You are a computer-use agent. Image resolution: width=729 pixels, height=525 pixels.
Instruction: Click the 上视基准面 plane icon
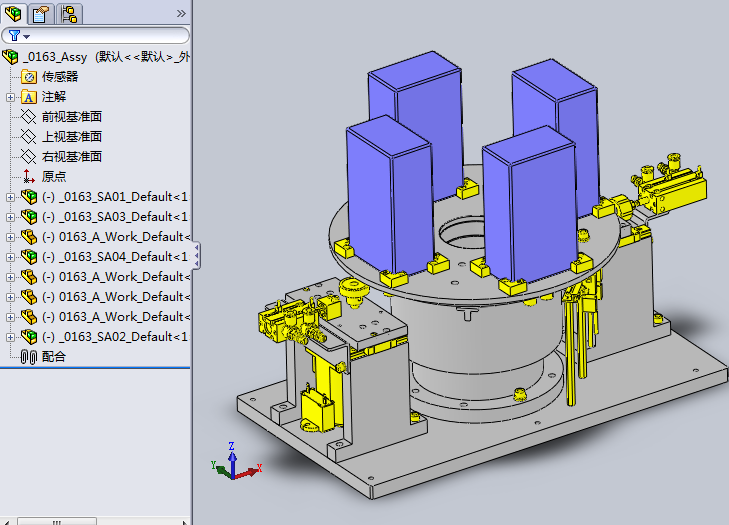tap(28, 137)
